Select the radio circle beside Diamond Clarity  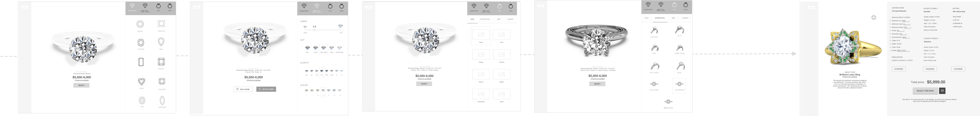click(x=890, y=28)
